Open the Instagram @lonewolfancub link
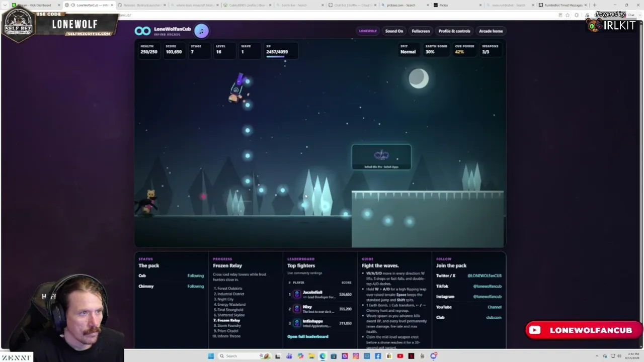Image resolution: width=644 pixels, height=362 pixels. [487, 297]
